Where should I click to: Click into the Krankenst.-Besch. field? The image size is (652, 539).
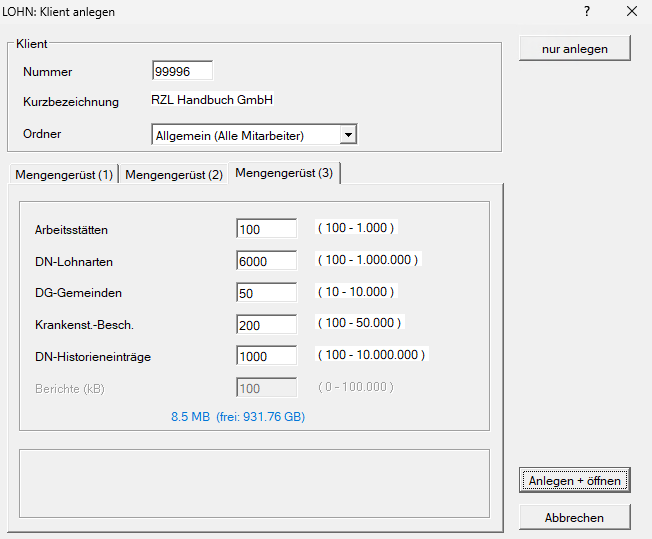point(266,324)
